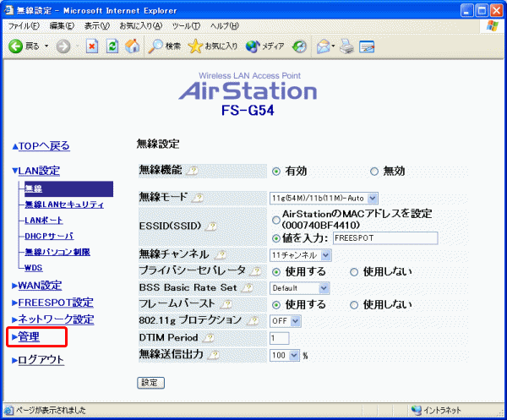Open help icon beside フレームバースト
Image resolution: width=507 pixels, height=420 pixels.
click(x=226, y=304)
